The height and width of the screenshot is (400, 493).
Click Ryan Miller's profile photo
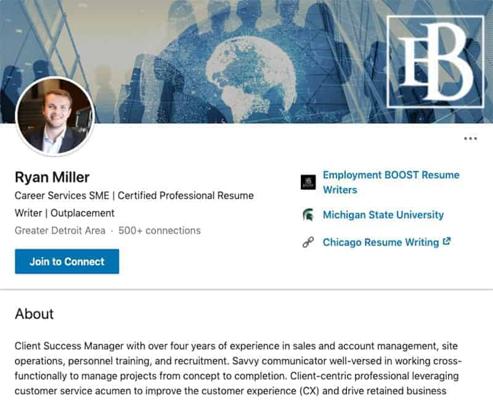pos(55,117)
